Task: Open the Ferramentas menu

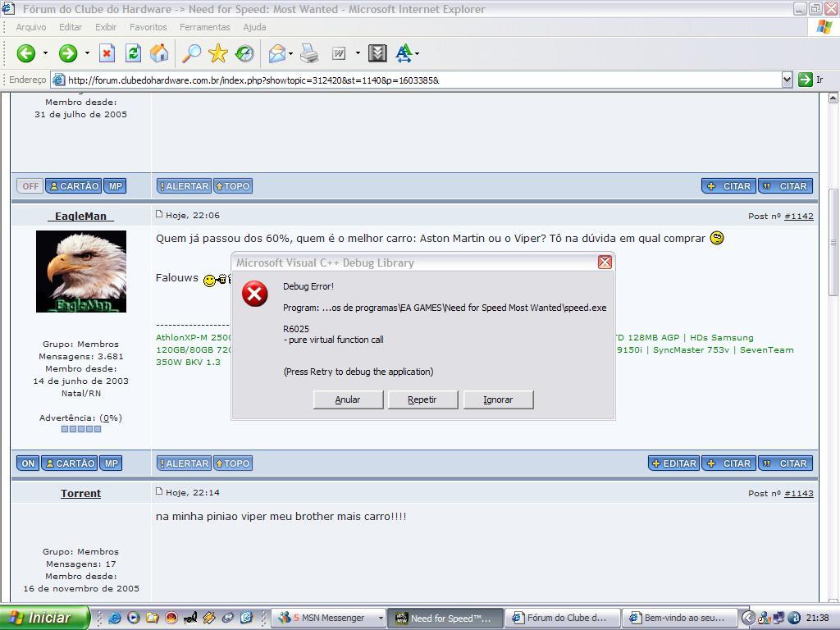Action: [x=204, y=27]
